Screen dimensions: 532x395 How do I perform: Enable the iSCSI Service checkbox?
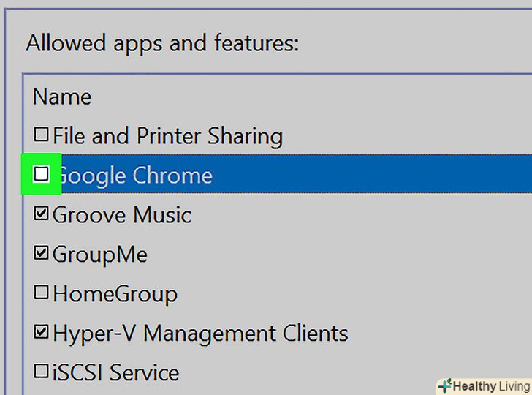pyautogui.click(x=41, y=371)
